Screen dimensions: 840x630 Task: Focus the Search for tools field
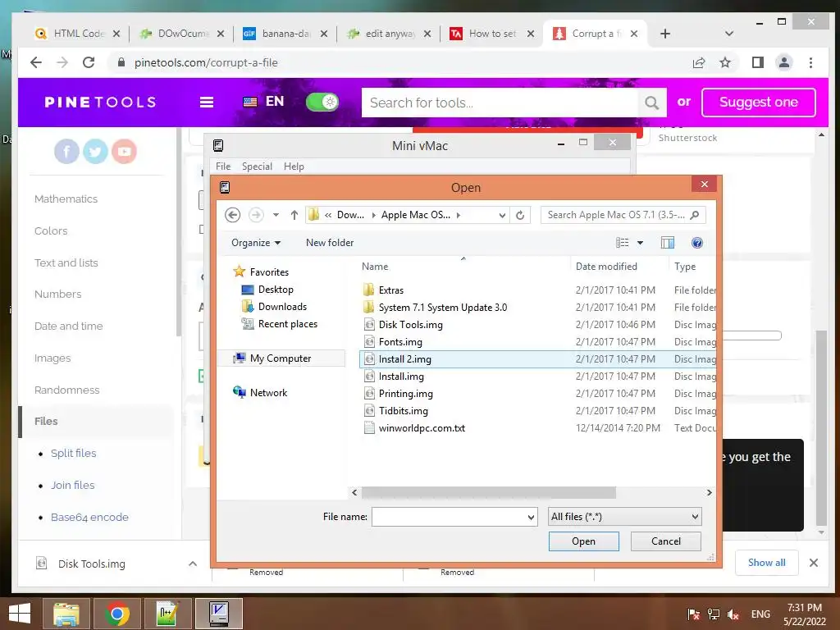(x=500, y=103)
